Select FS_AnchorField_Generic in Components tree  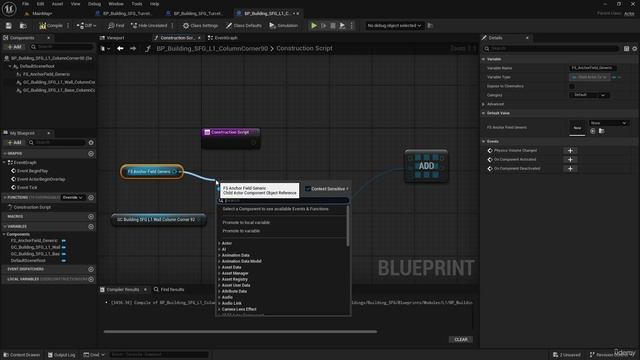point(46,74)
